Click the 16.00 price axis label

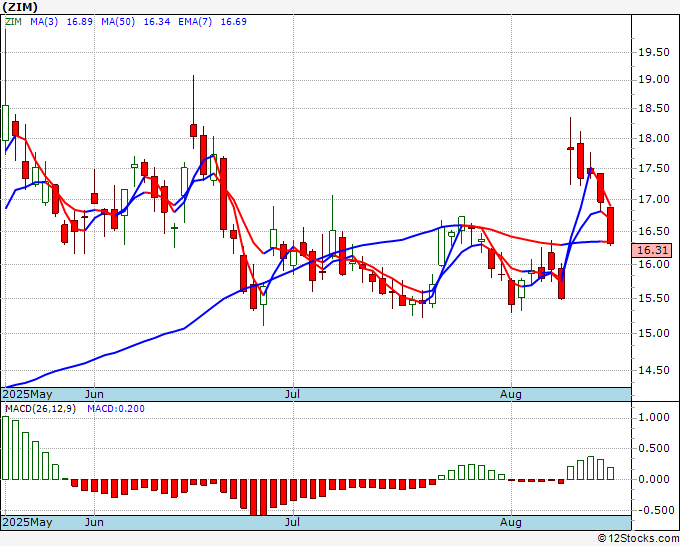click(654, 264)
